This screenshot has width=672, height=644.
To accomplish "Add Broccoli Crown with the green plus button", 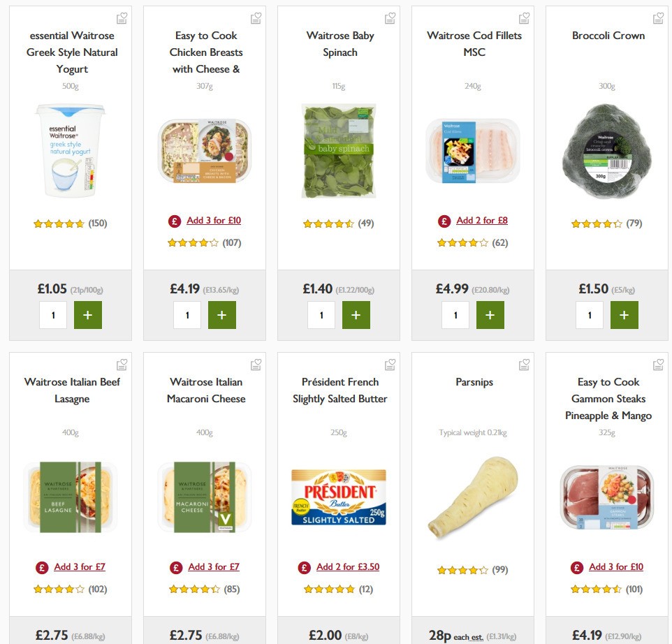I will click(x=624, y=314).
